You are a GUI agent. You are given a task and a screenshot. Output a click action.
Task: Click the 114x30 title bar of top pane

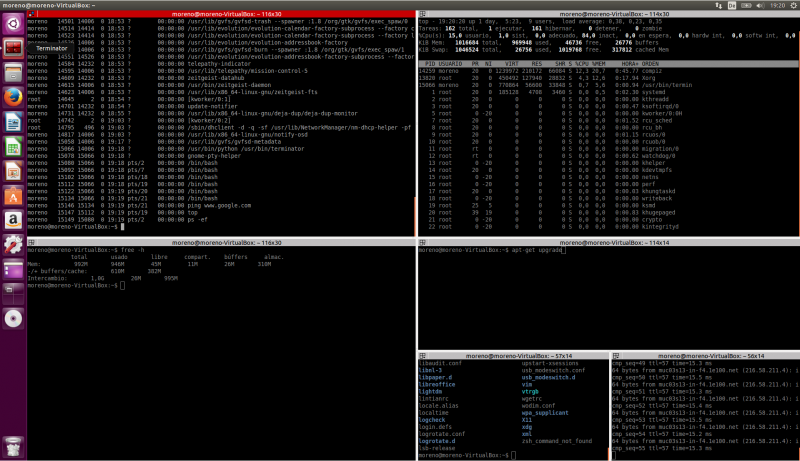[x=609, y=14]
